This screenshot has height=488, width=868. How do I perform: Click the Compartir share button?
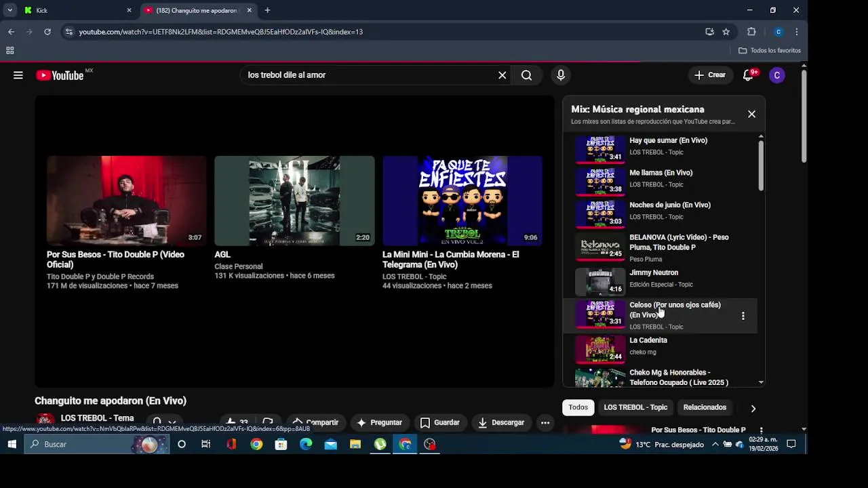[315, 422]
